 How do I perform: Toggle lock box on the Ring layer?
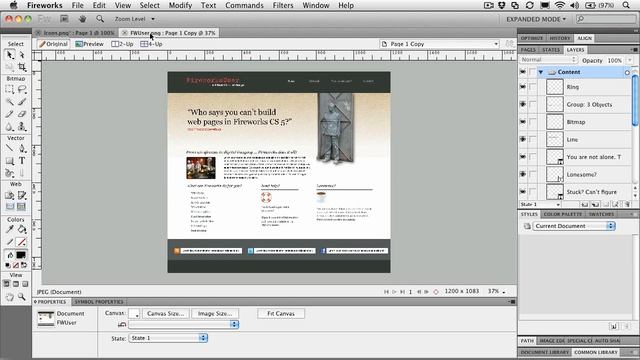[533, 87]
